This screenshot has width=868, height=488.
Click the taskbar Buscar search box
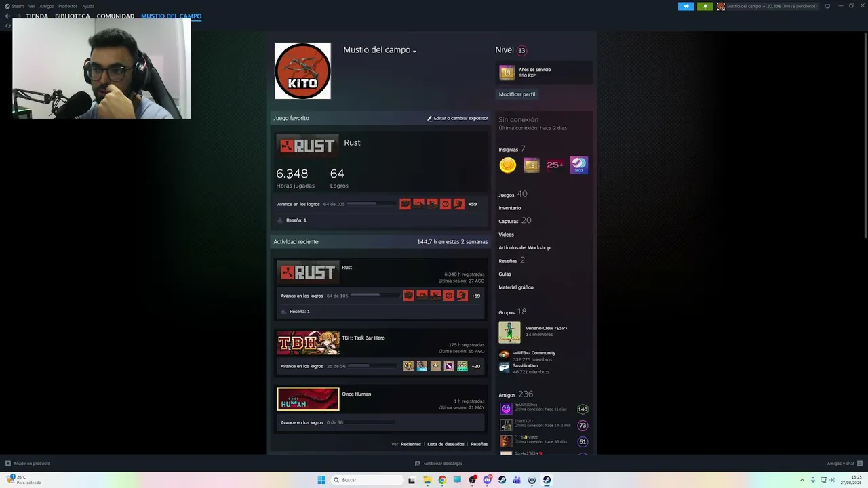(366, 480)
